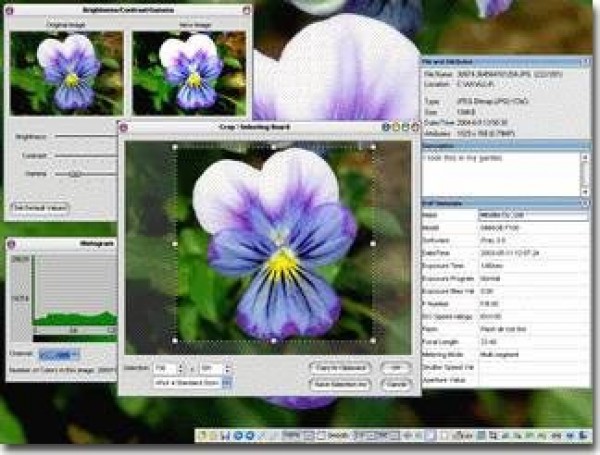Select the DateTime row in EXIF panel

click(x=505, y=253)
